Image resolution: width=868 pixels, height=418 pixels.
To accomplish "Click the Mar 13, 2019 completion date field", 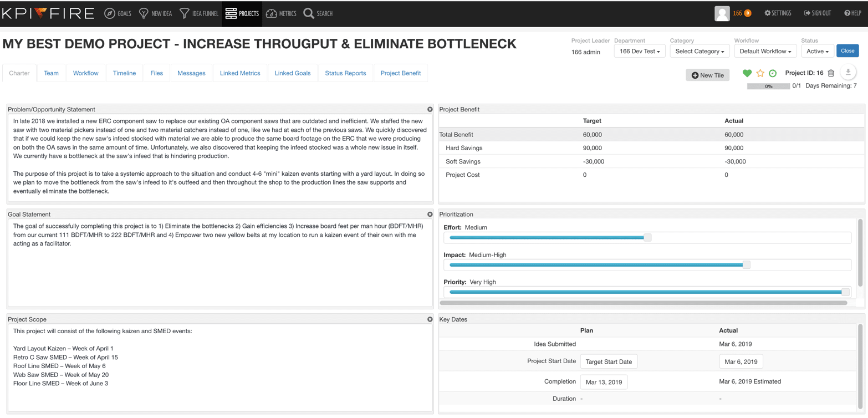I will click(604, 382).
